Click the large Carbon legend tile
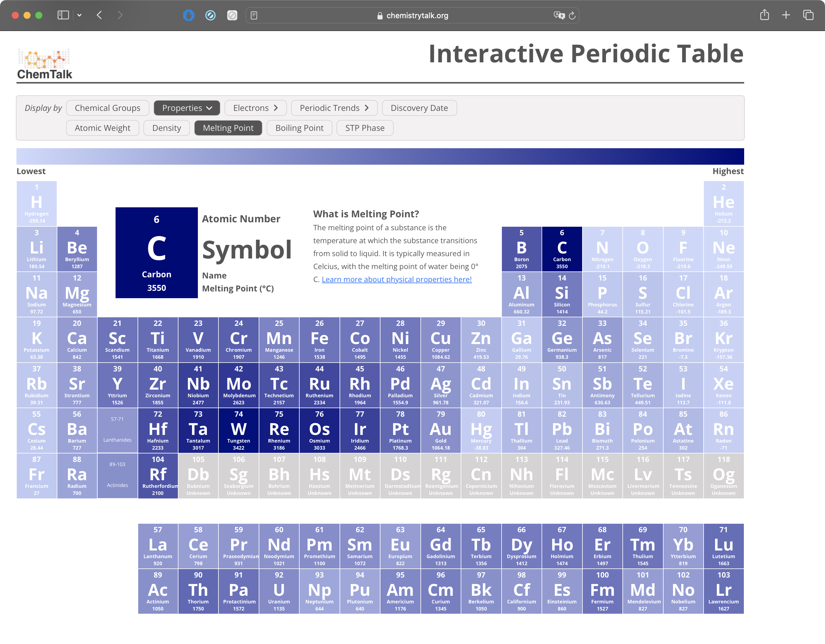The width and height of the screenshot is (825, 644). pyautogui.click(x=156, y=253)
